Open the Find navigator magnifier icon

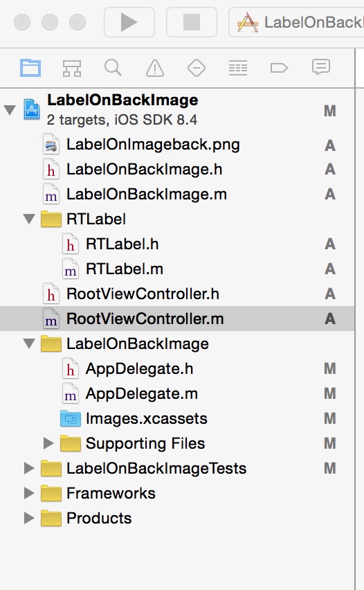click(113, 68)
